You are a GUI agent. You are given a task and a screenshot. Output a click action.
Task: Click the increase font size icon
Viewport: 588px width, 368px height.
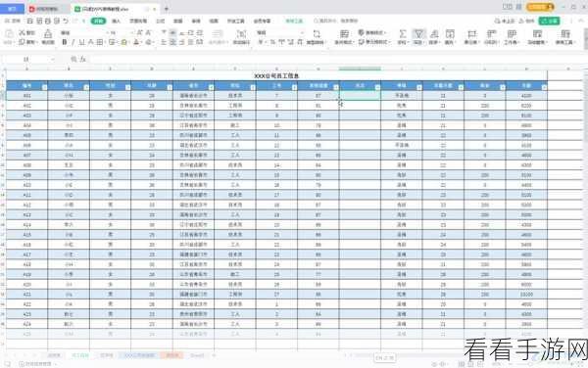[139, 33]
